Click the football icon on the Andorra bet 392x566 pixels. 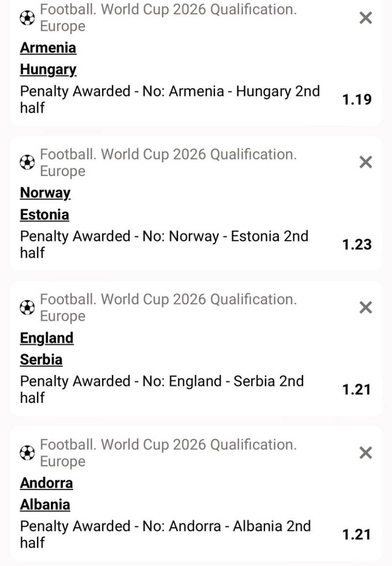(27, 452)
